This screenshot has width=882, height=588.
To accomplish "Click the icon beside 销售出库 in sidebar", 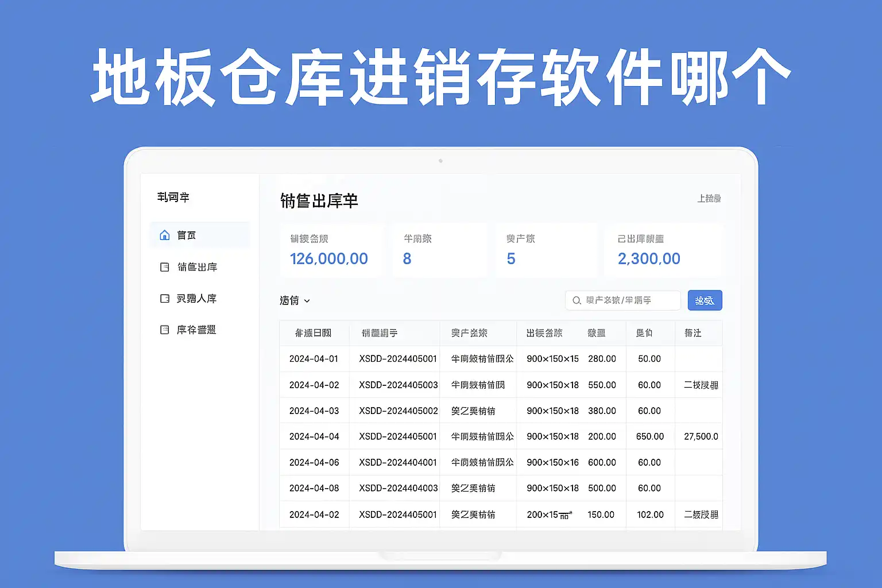I will pyautogui.click(x=165, y=267).
